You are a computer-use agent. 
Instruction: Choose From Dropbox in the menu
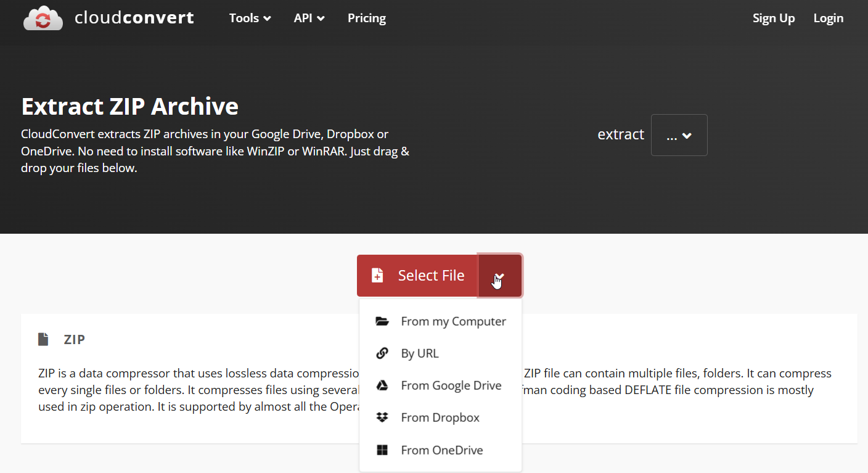[x=440, y=417]
